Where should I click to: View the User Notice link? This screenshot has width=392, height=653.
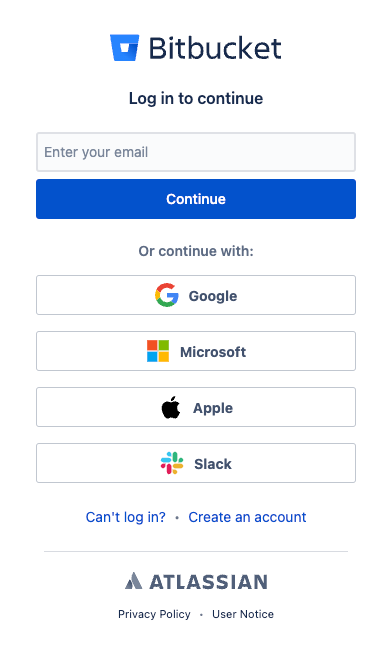click(243, 614)
